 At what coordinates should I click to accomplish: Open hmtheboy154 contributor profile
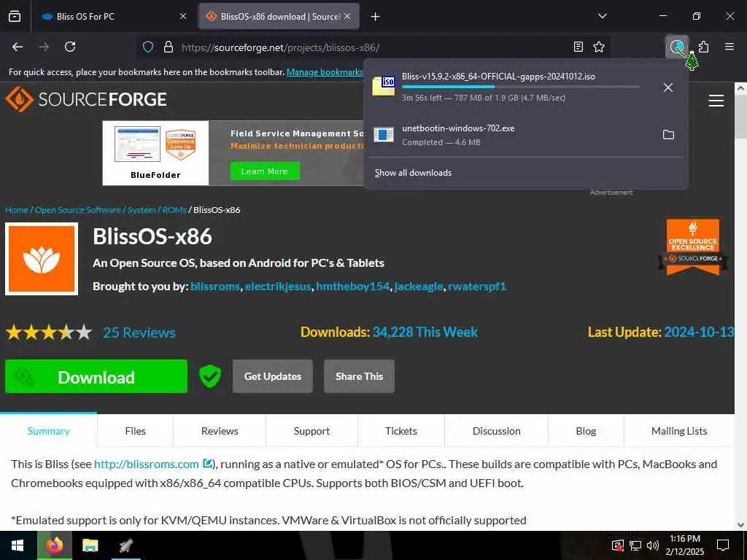tap(353, 286)
